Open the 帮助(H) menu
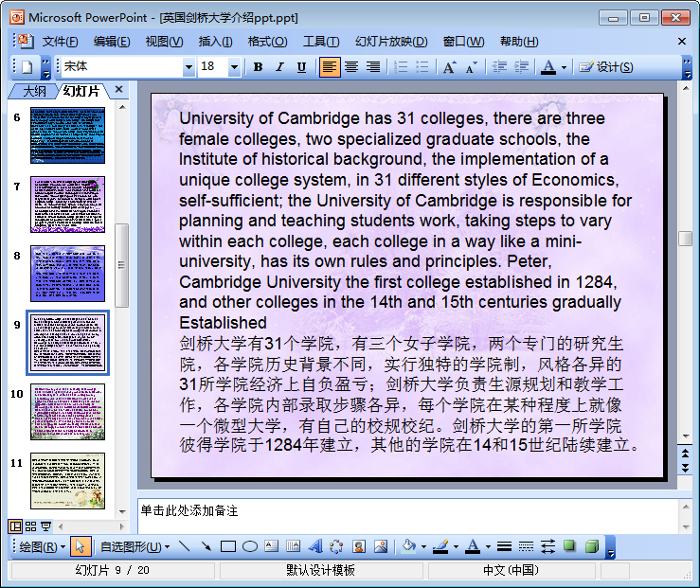The height and width of the screenshot is (588, 700). pyautogui.click(x=519, y=42)
